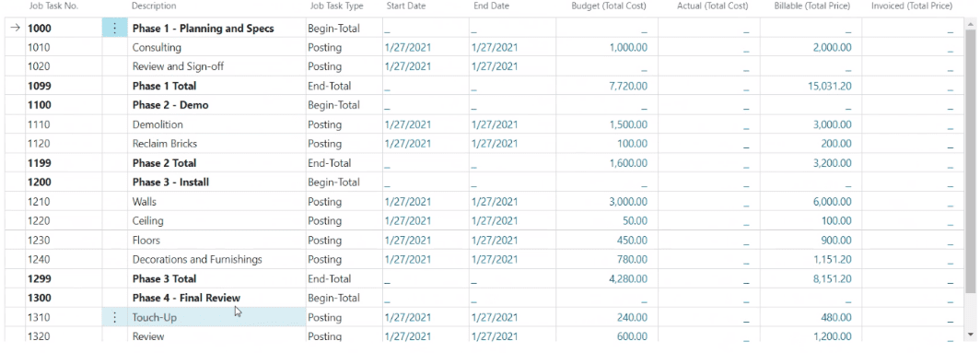
Task: Click the Budget (Total Cost) column header
Action: coord(609,6)
